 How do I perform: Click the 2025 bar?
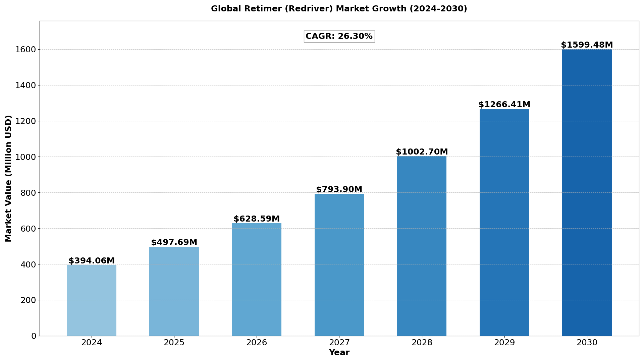pos(174,291)
